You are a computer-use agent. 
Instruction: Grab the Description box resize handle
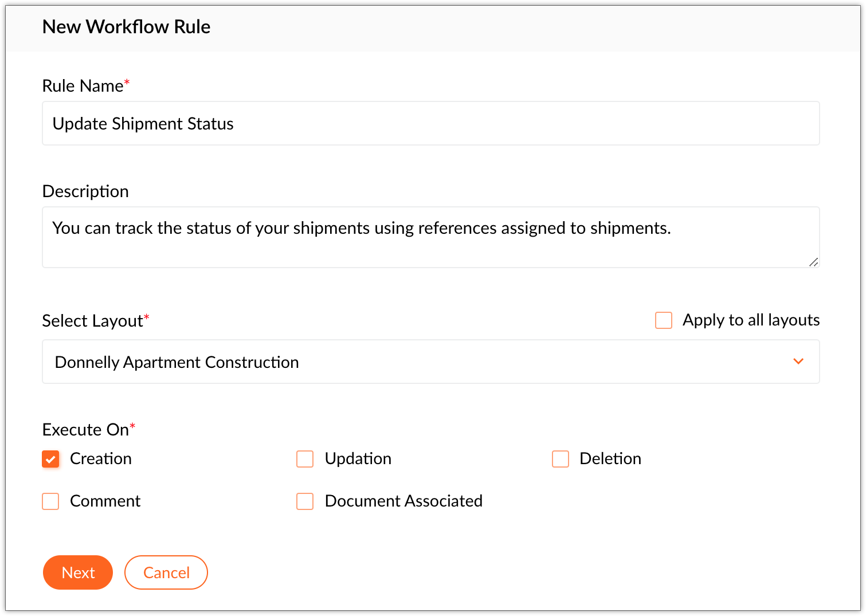[813, 262]
